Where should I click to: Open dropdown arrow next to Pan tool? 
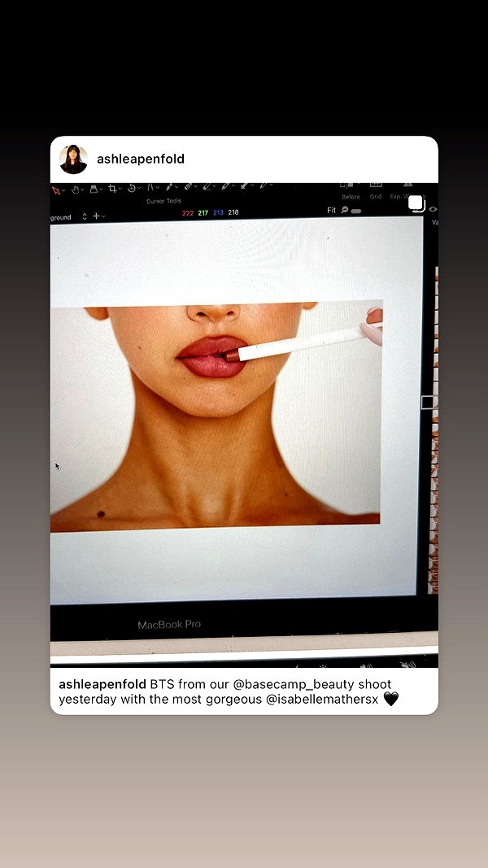click(82, 190)
